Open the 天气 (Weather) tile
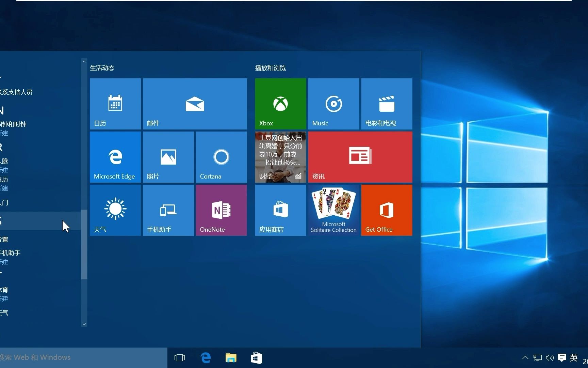The image size is (588, 368). click(x=115, y=210)
